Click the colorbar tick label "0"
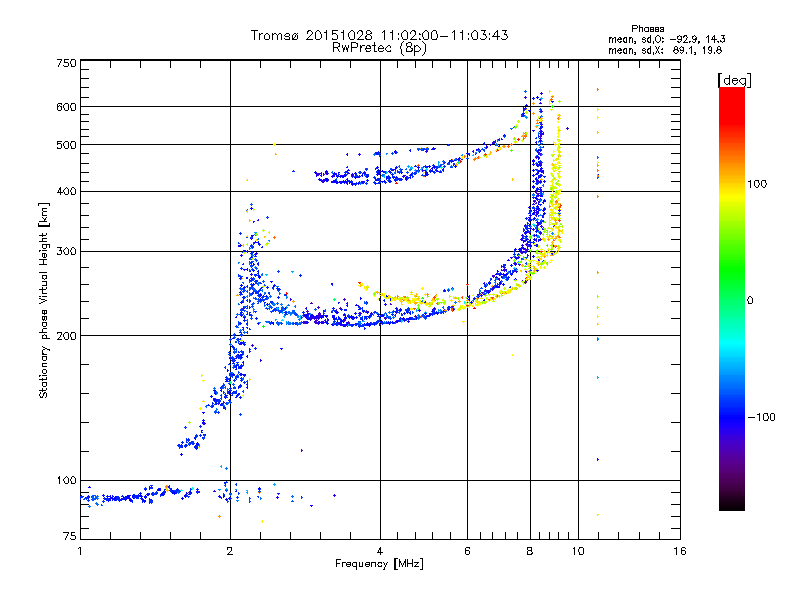The width and height of the screenshot is (800, 600). coord(750,300)
